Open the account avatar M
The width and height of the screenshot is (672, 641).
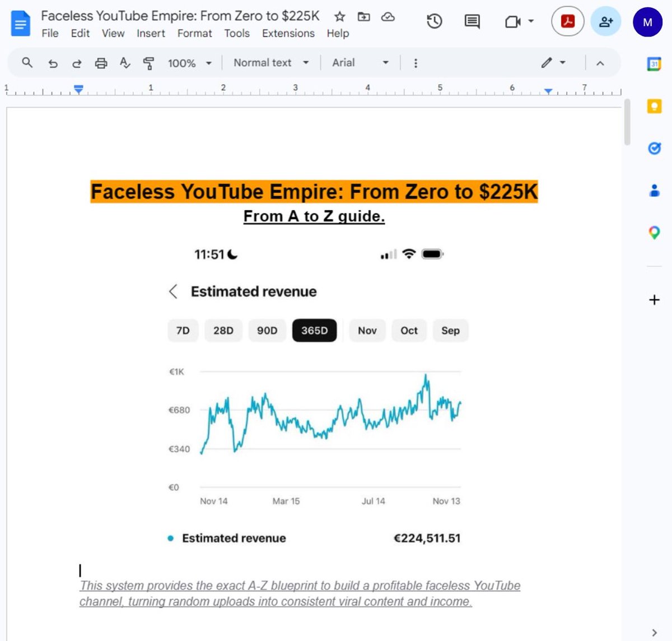pyautogui.click(x=647, y=22)
